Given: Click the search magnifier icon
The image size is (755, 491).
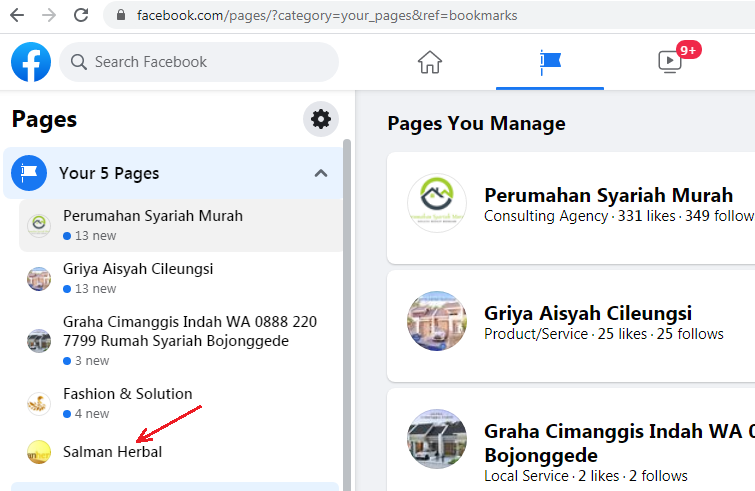Looking at the screenshot, I should coord(78,62).
